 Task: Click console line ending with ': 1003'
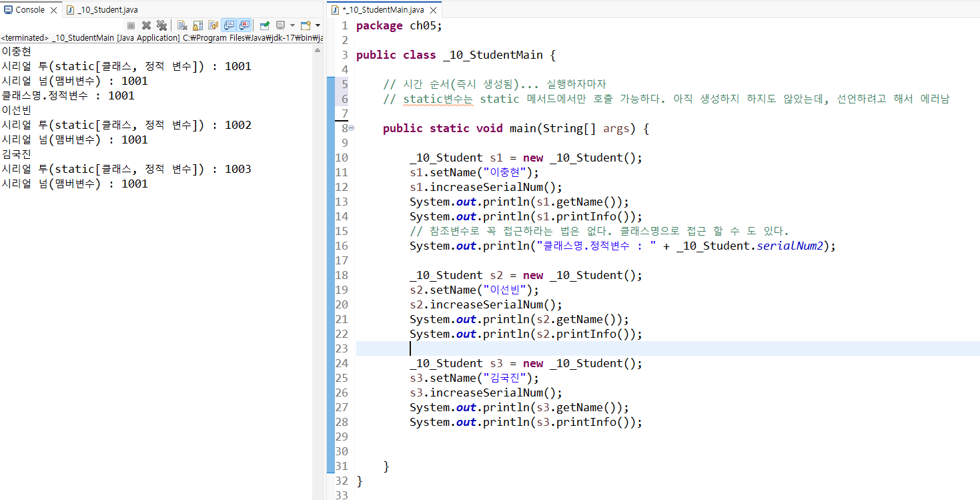point(127,169)
